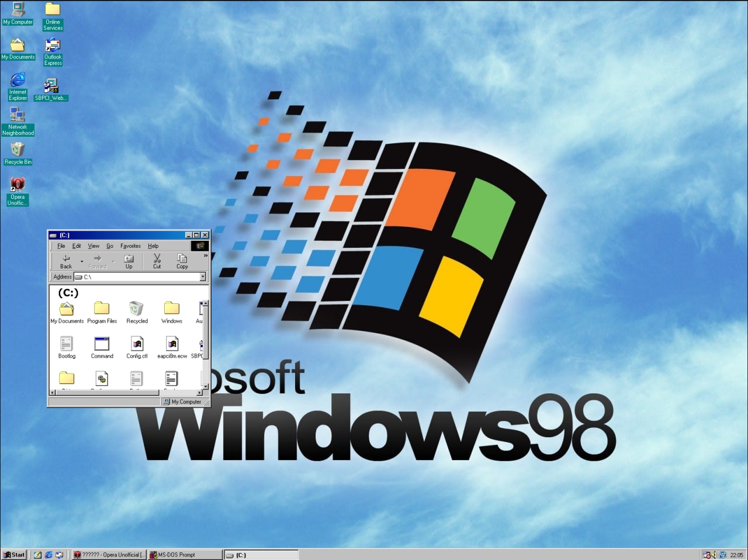Select Bootlog text file
748x560 pixels.
67,348
